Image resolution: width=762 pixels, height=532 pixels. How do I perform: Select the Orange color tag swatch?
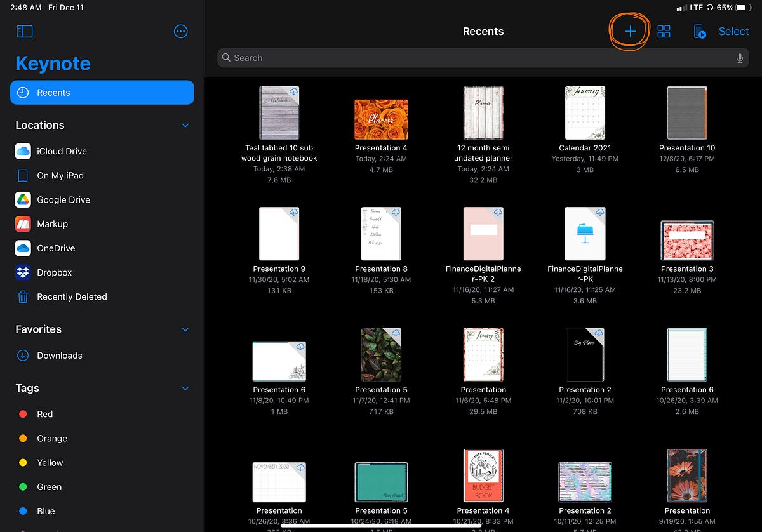point(22,438)
